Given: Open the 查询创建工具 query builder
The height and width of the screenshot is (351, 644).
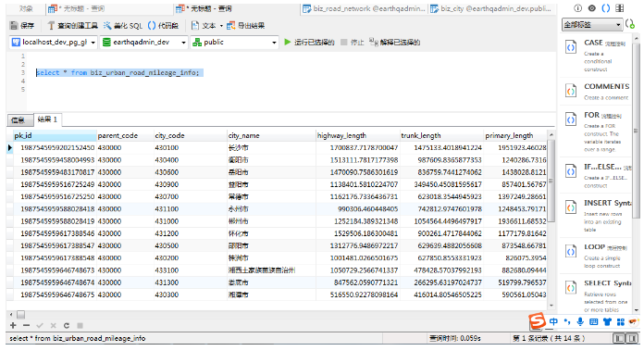Looking at the screenshot, I should click(73, 26).
